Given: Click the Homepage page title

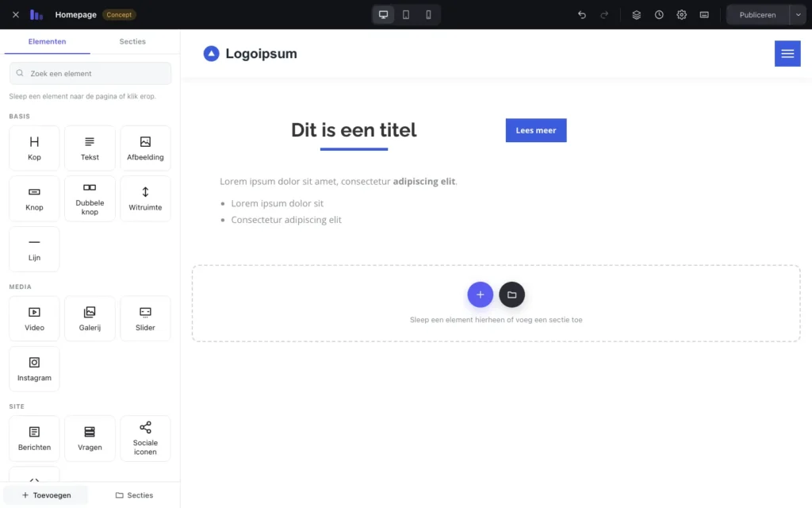Looking at the screenshot, I should [75, 14].
